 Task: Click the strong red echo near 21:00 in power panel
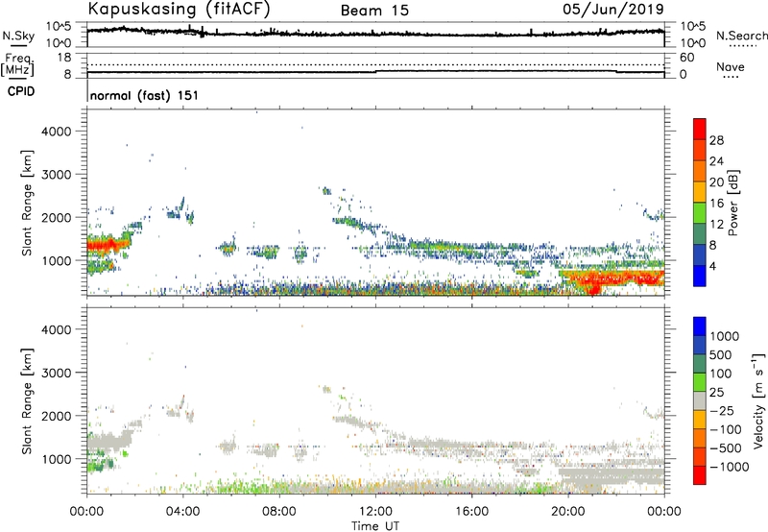(593, 283)
